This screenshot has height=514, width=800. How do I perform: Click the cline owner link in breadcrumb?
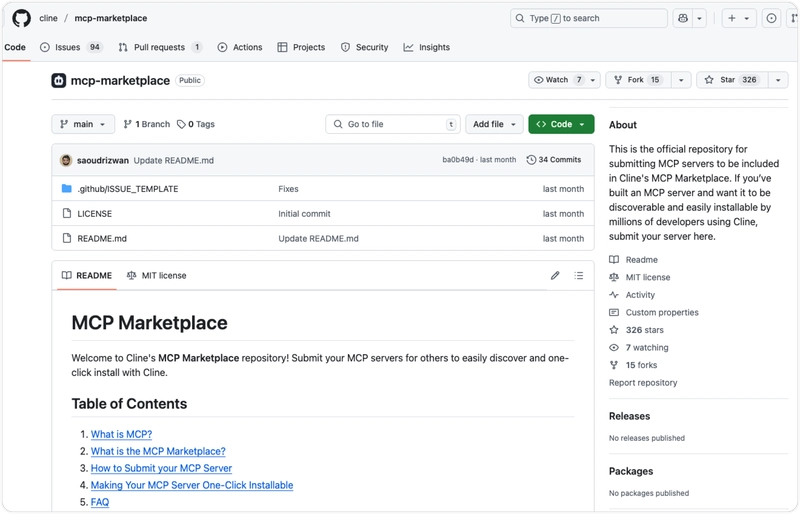48,18
